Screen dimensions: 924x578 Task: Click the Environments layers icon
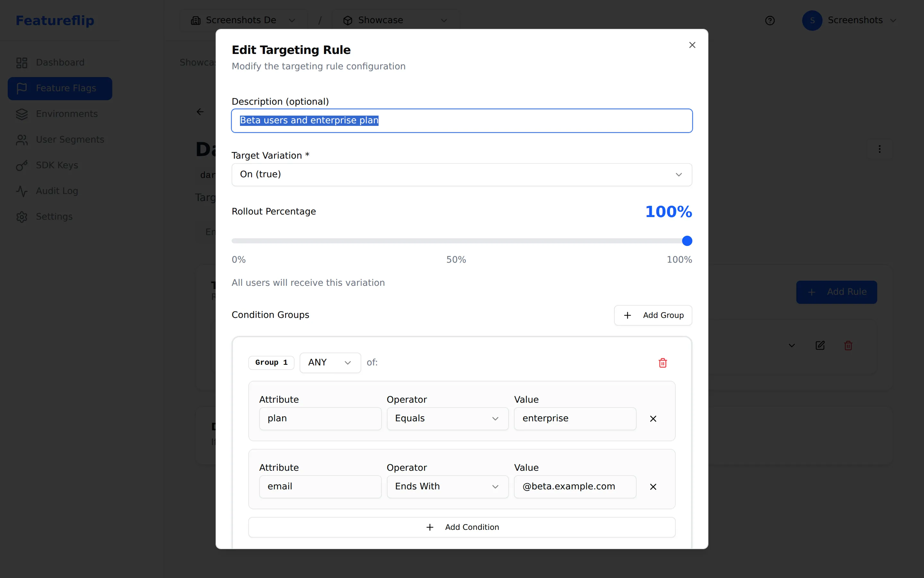click(22, 114)
